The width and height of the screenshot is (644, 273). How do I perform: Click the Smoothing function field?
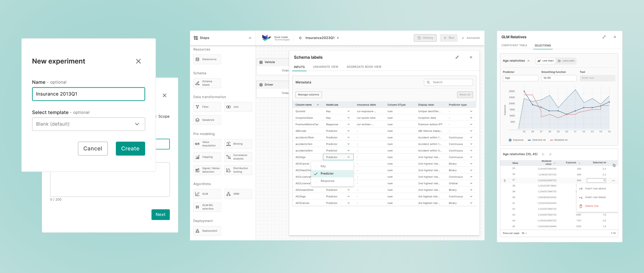[559, 78]
